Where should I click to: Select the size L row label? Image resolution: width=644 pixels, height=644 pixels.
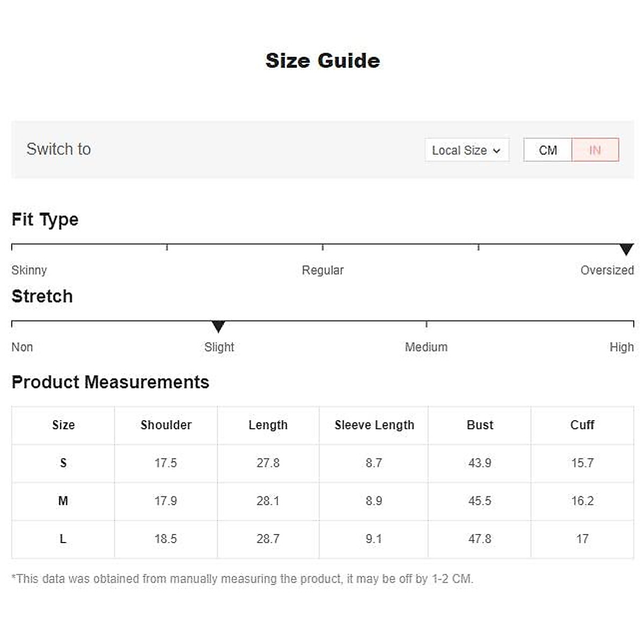(x=63, y=539)
